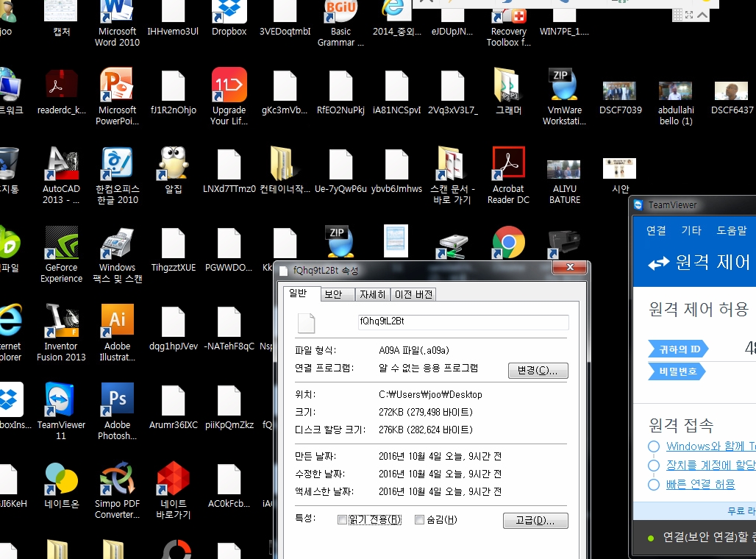Image resolution: width=756 pixels, height=559 pixels.
Task: Select the Arumr36IXC file icon
Action: click(173, 400)
